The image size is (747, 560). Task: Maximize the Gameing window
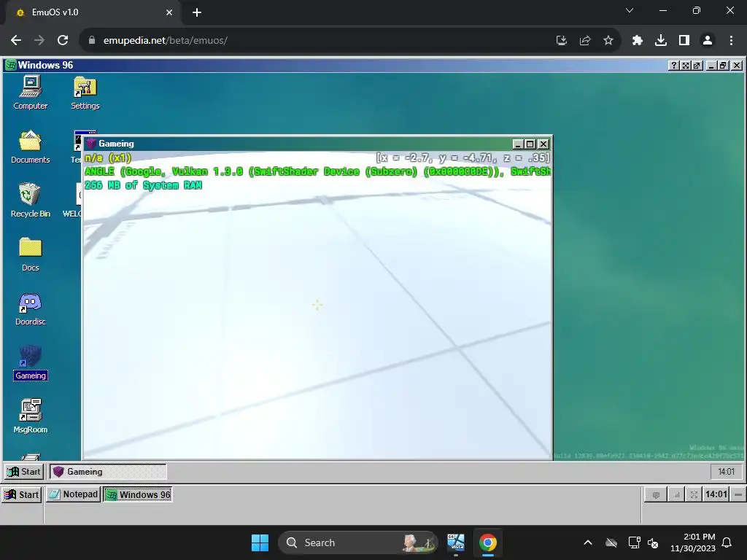pyautogui.click(x=530, y=144)
